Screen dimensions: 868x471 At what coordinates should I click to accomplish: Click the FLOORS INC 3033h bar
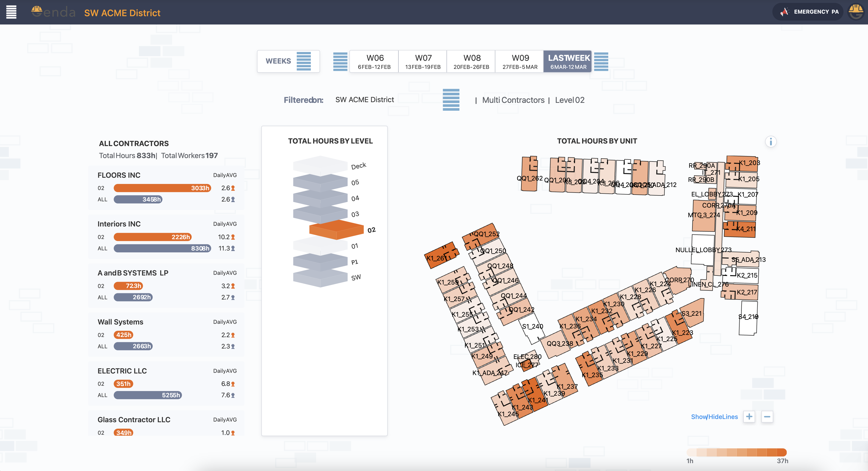162,188
